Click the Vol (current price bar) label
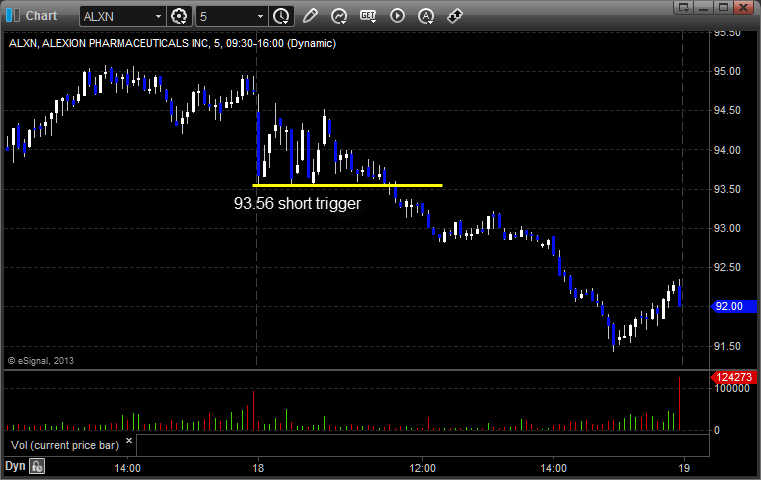The width and height of the screenshot is (761, 480). (x=65, y=445)
